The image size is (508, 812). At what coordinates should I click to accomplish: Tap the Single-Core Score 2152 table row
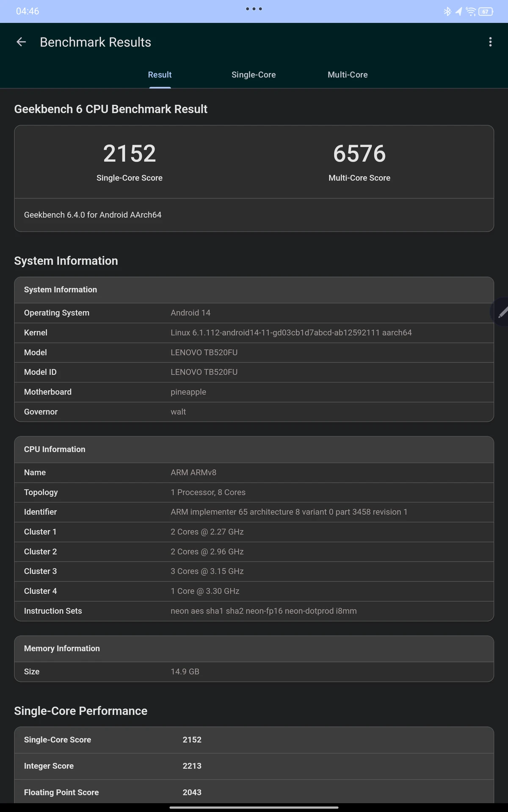[x=254, y=740]
